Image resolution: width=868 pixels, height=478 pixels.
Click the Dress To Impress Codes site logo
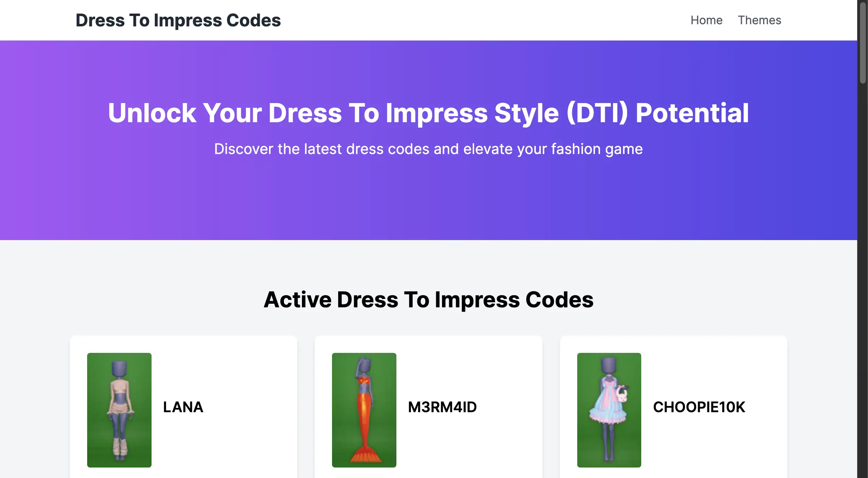click(x=178, y=20)
